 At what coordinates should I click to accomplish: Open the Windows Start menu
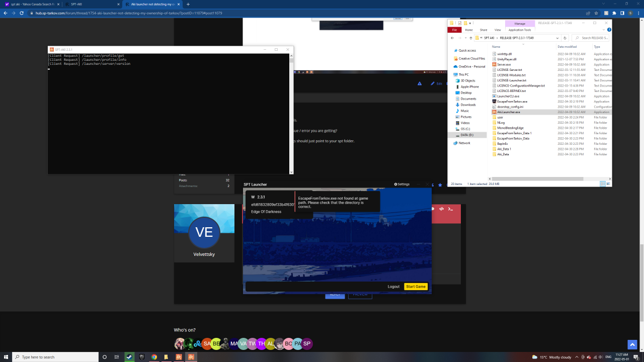pos(6,357)
